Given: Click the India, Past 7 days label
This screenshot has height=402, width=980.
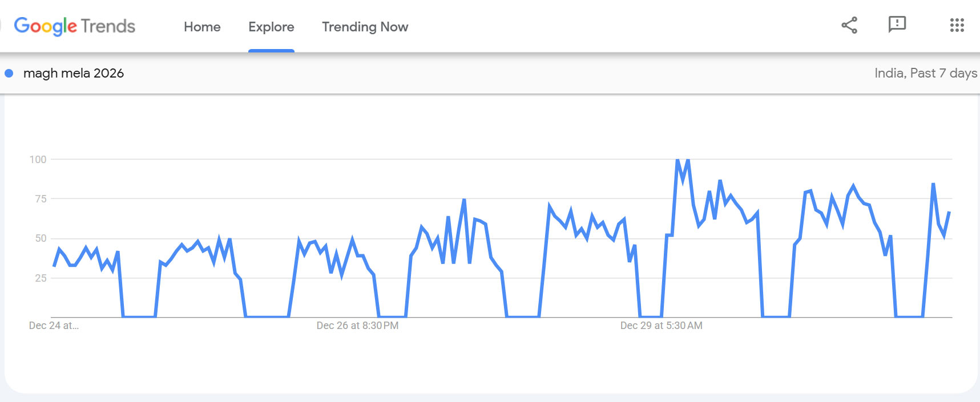Looking at the screenshot, I should click(925, 73).
